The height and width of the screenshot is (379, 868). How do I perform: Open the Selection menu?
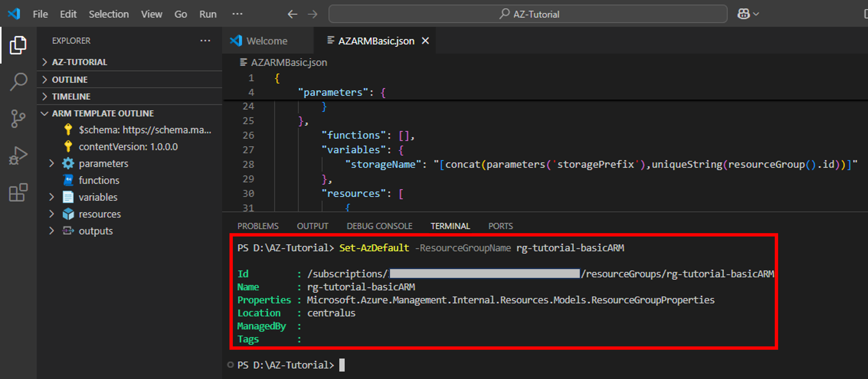[x=108, y=14]
